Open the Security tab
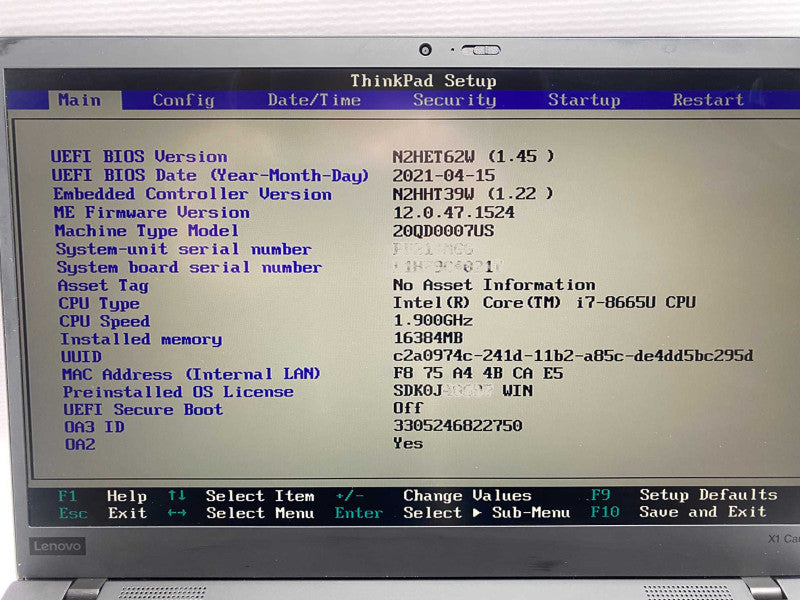This screenshot has height=600, width=800. (x=455, y=100)
